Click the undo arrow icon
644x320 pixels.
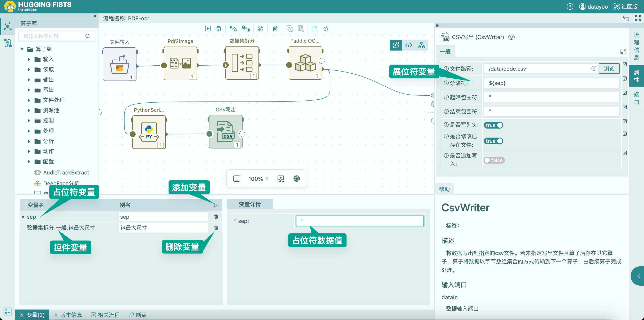coord(626,18)
